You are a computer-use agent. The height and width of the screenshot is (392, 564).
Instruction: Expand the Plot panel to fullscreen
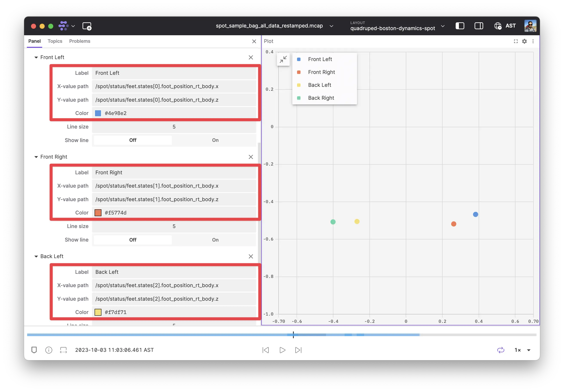(516, 41)
